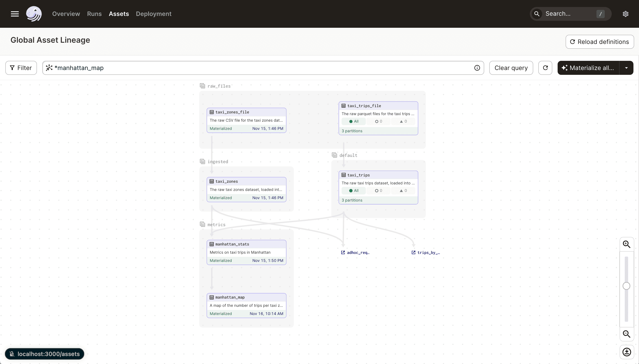Image resolution: width=639 pixels, height=364 pixels.
Task: Open the hamburger navigation menu
Action: click(x=14, y=14)
